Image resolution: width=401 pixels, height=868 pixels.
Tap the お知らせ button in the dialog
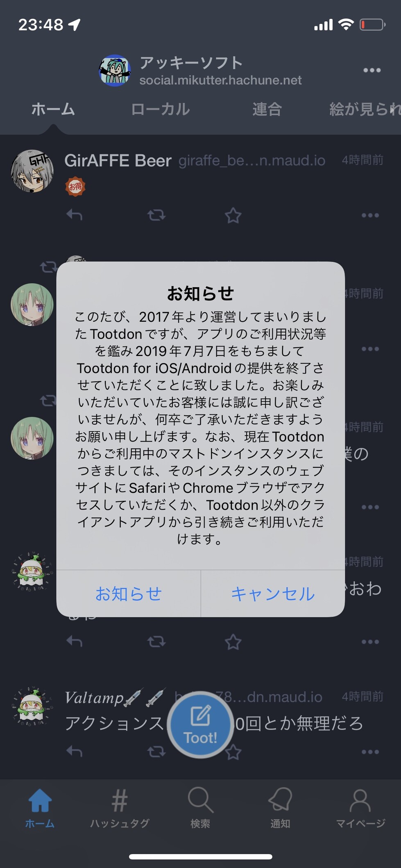(129, 594)
